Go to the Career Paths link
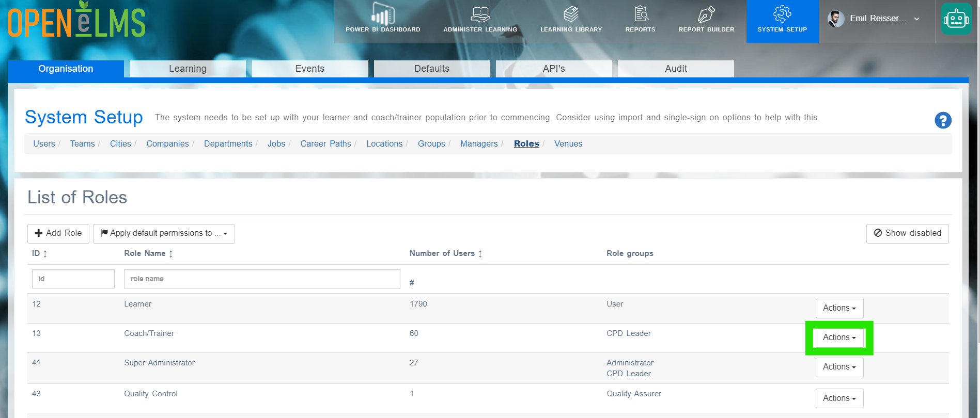980x418 pixels. pos(326,143)
